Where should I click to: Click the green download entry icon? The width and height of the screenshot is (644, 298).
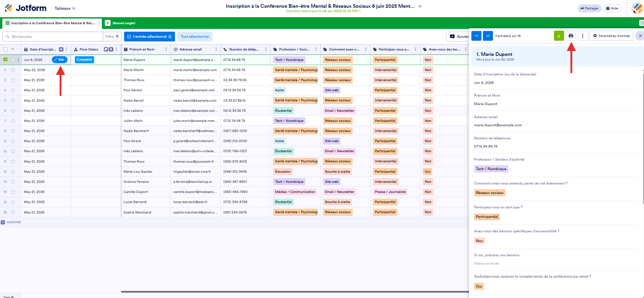pos(559,36)
